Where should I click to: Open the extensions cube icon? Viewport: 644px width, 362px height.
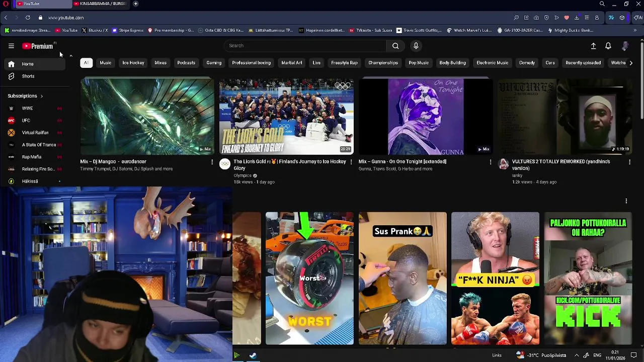622,18
